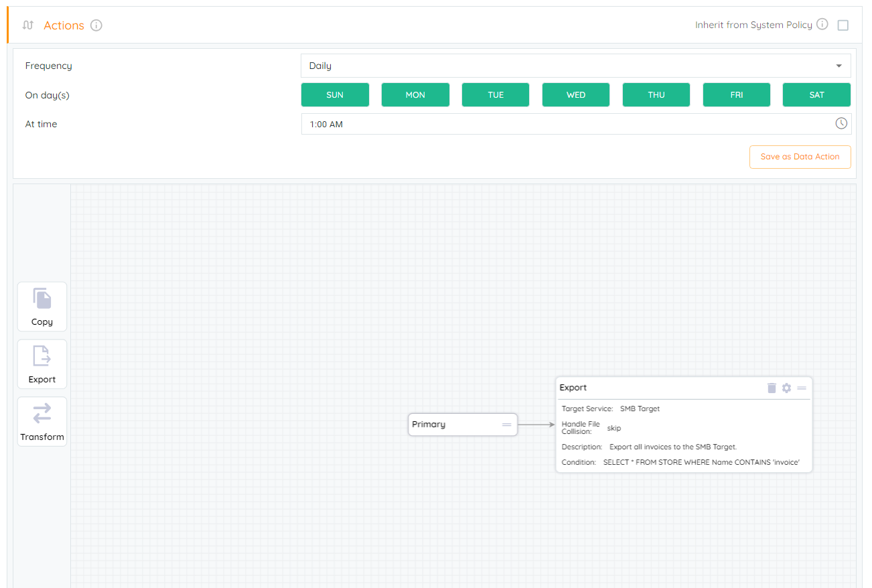Click the Inherit from System Policy info icon
Screen dimensions: 872x588
point(822,25)
